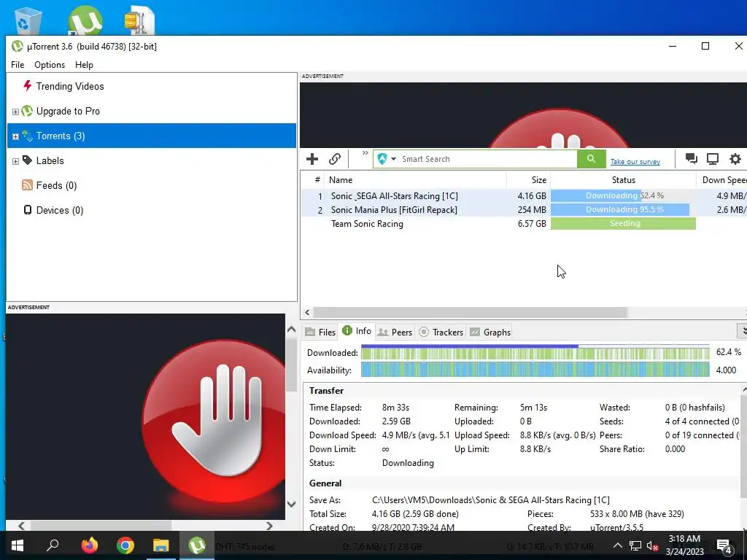Viewport: 747px width, 560px height.
Task: Launch Chrome from the taskbar
Action: point(125,545)
